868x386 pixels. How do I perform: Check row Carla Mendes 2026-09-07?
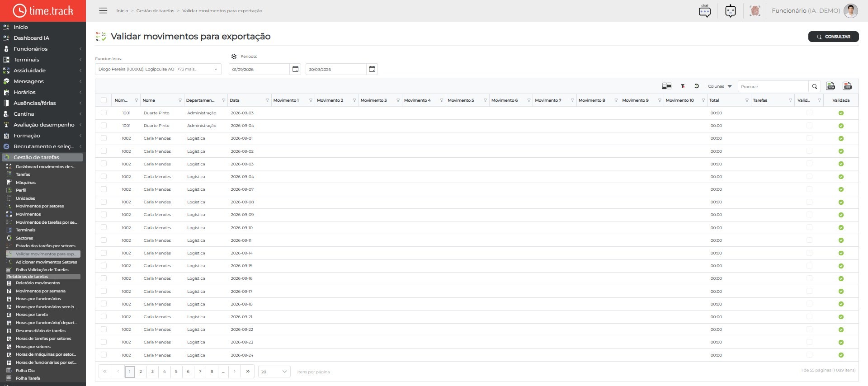pyautogui.click(x=104, y=189)
